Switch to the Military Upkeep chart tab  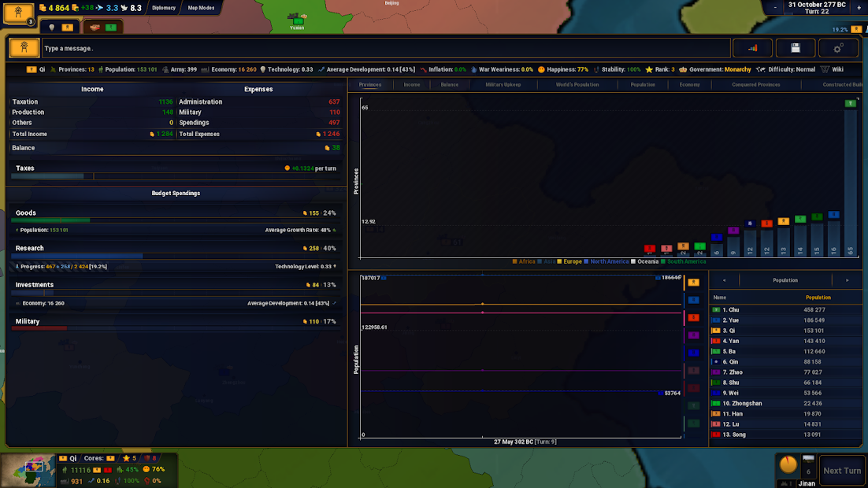click(504, 84)
